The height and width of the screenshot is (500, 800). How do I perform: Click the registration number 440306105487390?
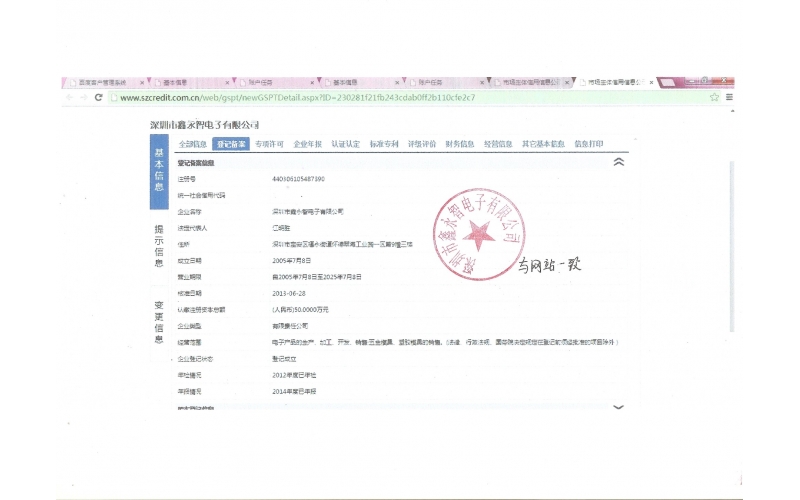click(298, 179)
